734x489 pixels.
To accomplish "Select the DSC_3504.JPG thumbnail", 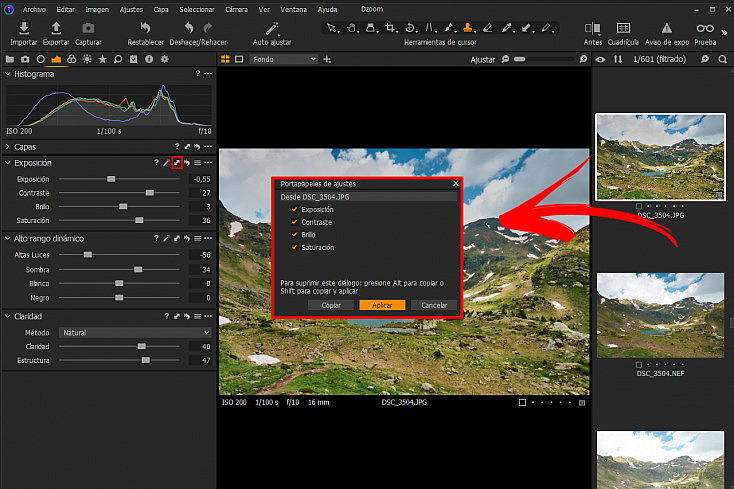I will tap(660, 157).
